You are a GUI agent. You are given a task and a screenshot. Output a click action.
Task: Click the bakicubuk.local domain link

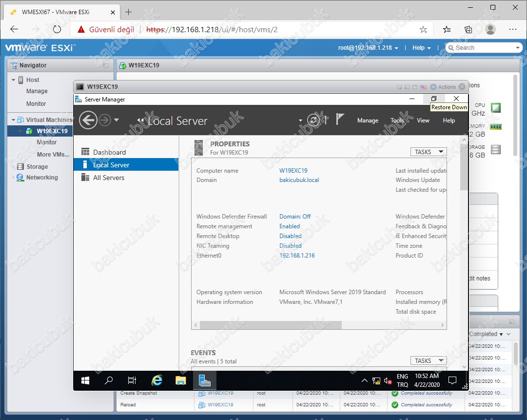299,180
